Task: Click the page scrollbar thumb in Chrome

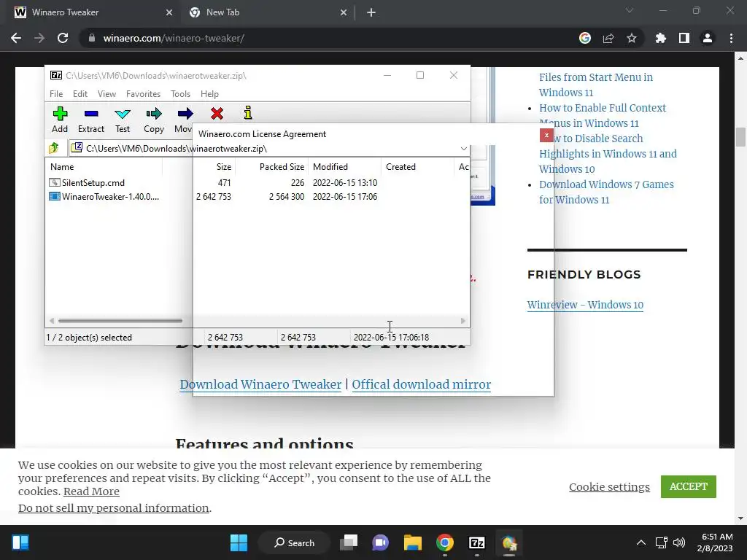Action: 740,137
